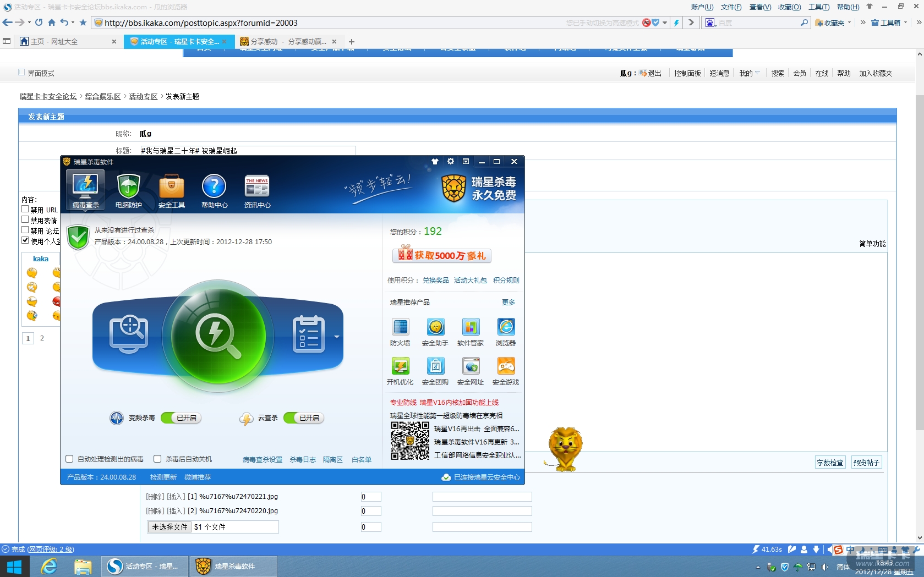Open the 查看(V) browser menu

click(760, 7)
